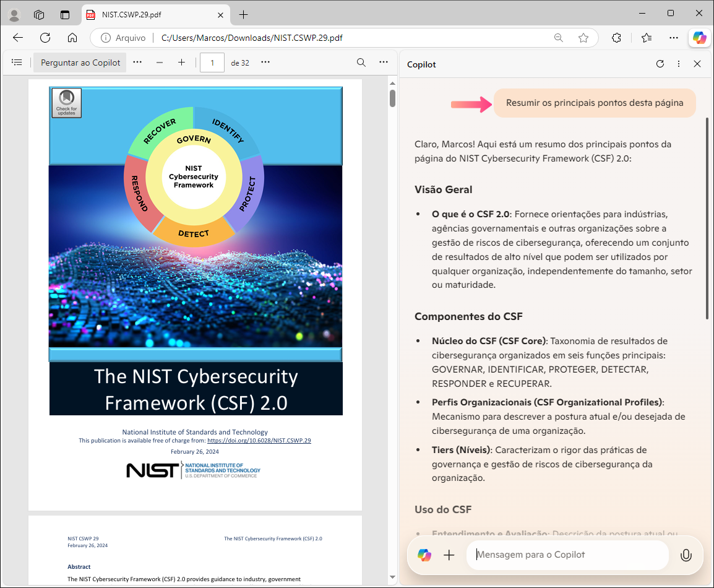This screenshot has height=588, width=714.
Task: Click the CSF wheel diagram on cover
Action: [x=194, y=177]
